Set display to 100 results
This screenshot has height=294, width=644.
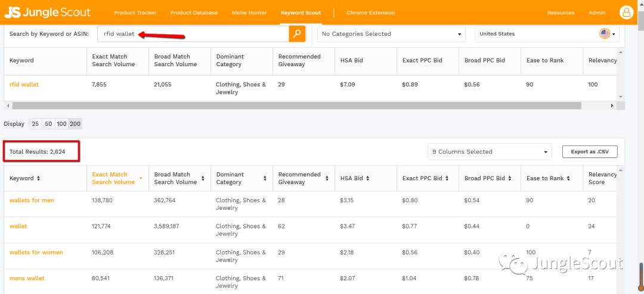(61, 124)
